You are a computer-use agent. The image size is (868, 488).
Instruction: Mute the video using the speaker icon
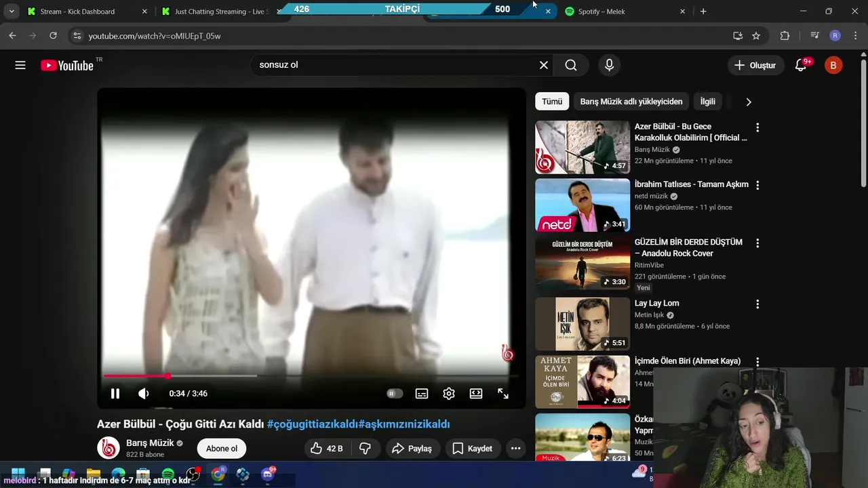(x=144, y=393)
